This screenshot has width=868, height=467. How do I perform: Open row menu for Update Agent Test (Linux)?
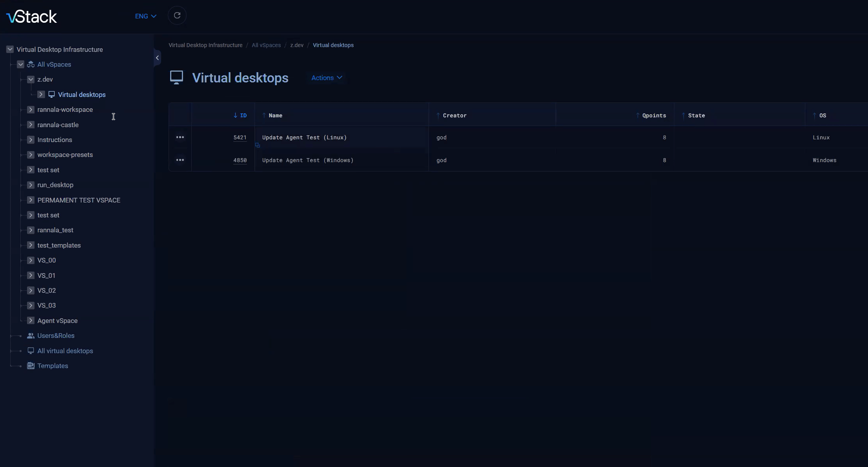(x=180, y=137)
